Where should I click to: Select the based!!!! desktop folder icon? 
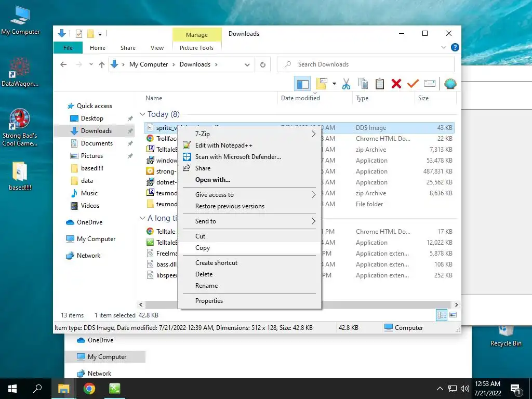20,176
